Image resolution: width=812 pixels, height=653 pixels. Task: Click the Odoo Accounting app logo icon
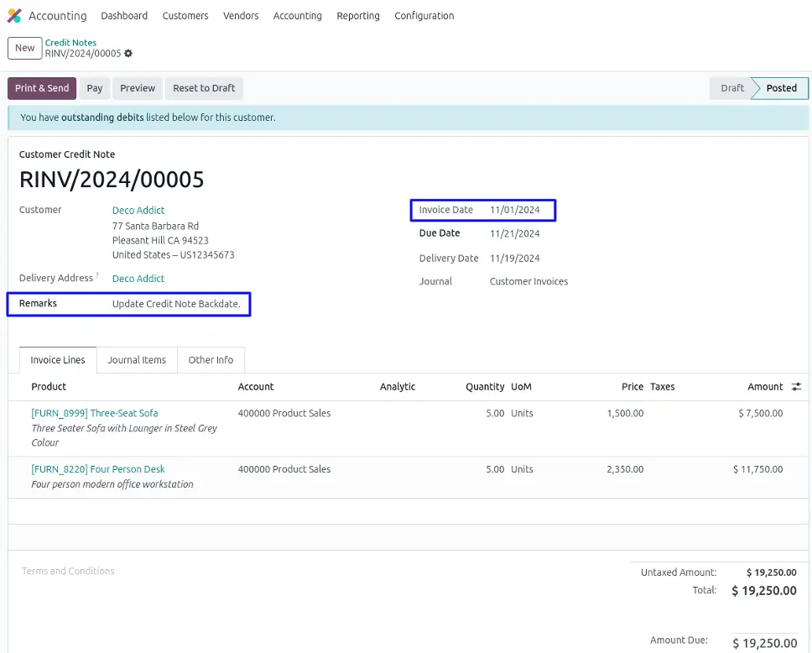14,16
